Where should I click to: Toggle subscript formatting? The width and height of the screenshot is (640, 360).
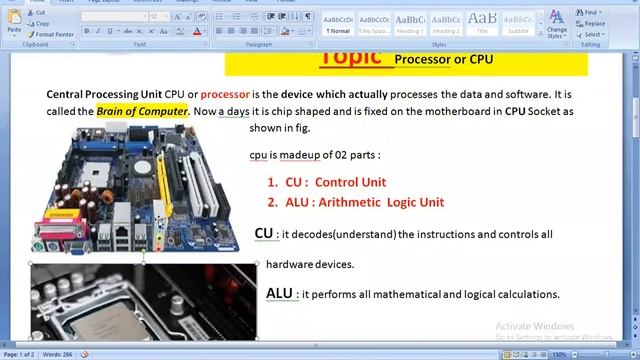(140, 31)
